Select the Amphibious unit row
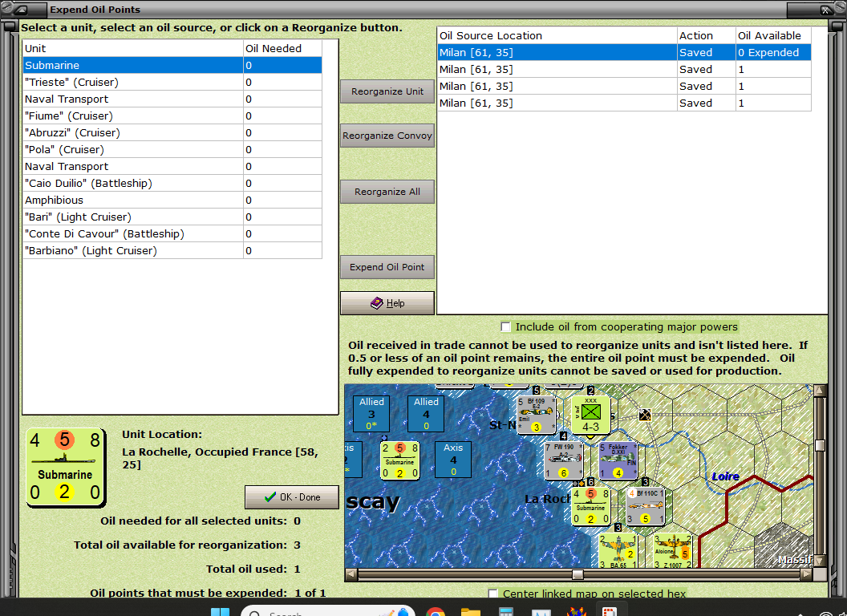The image size is (847, 616). click(172, 200)
